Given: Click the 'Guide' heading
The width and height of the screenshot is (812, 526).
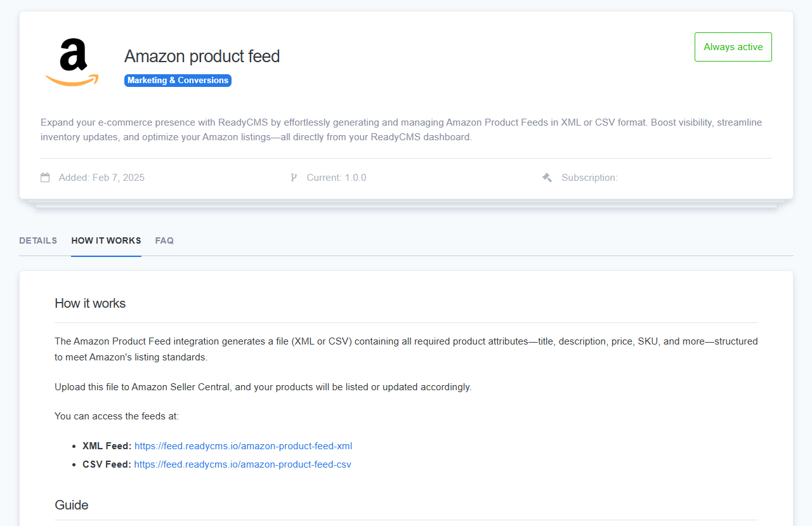Looking at the screenshot, I should click(x=71, y=505).
